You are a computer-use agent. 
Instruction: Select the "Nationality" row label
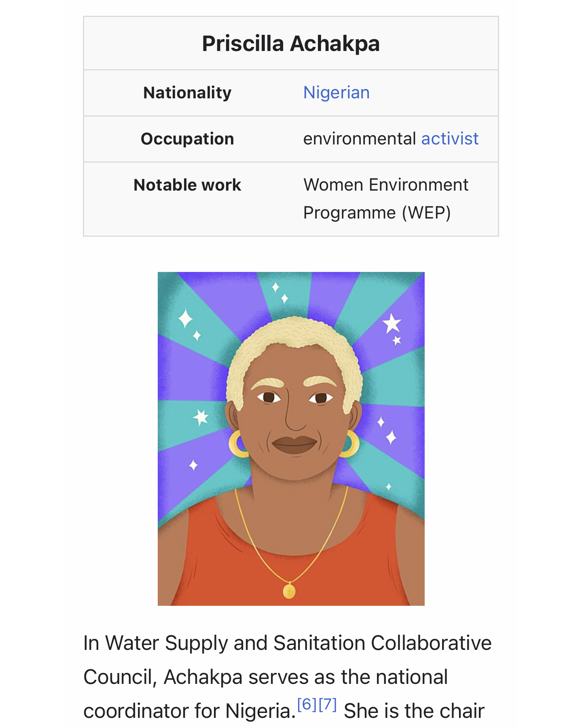187,93
